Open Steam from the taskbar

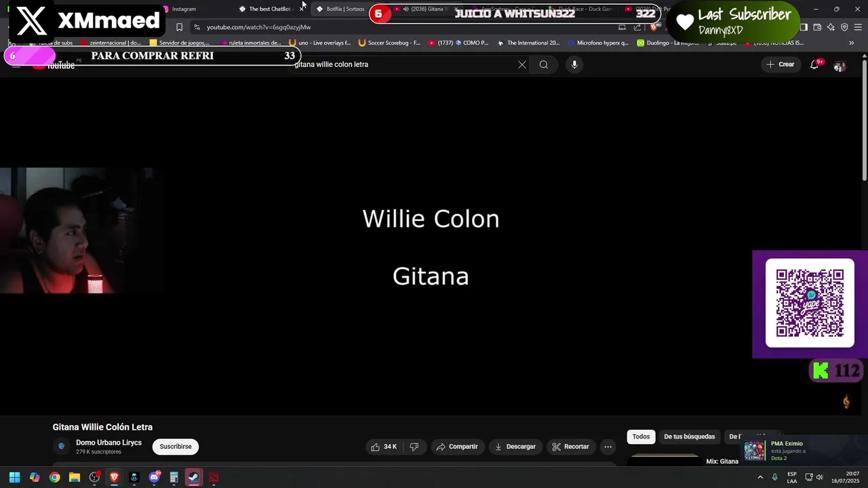pyautogui.click(x=193, y=477)
